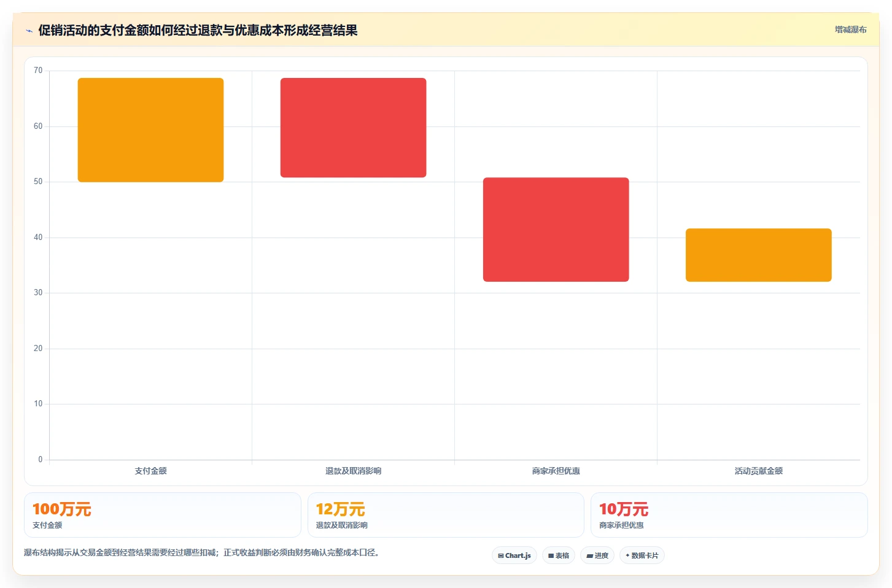The height and width of the screenshot is (588, 892).
Task: Click the footnote text starting 瀑布结构揭示
Action: (202, 552)
